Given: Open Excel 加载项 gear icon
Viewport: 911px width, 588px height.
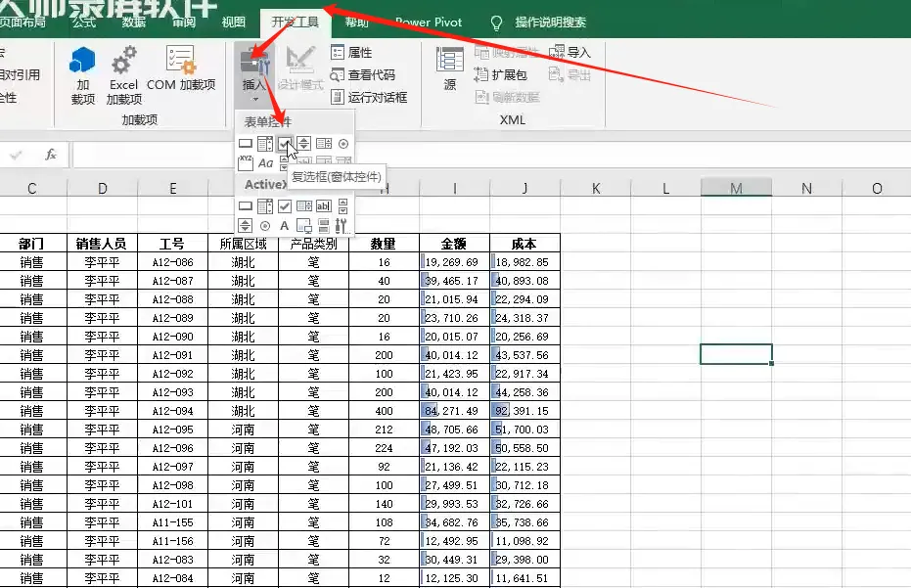Looking at the screenshot, I should pyautogui.click(x=123, y=76).
